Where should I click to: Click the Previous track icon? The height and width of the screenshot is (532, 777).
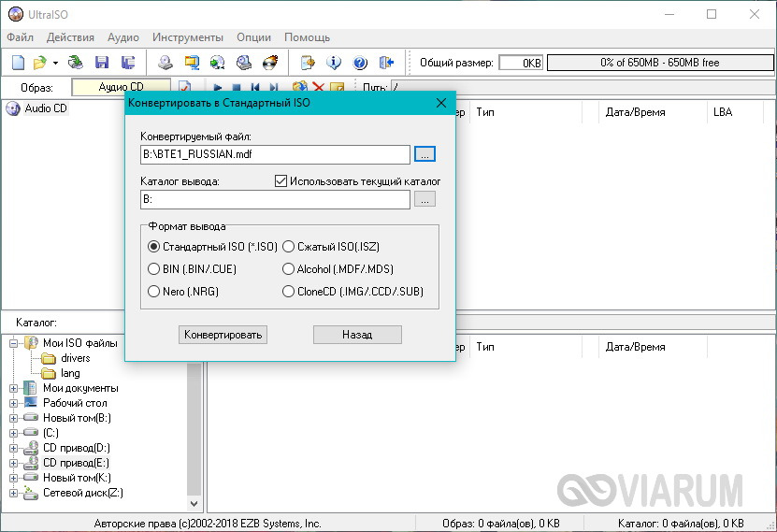(x=255, y=88)
